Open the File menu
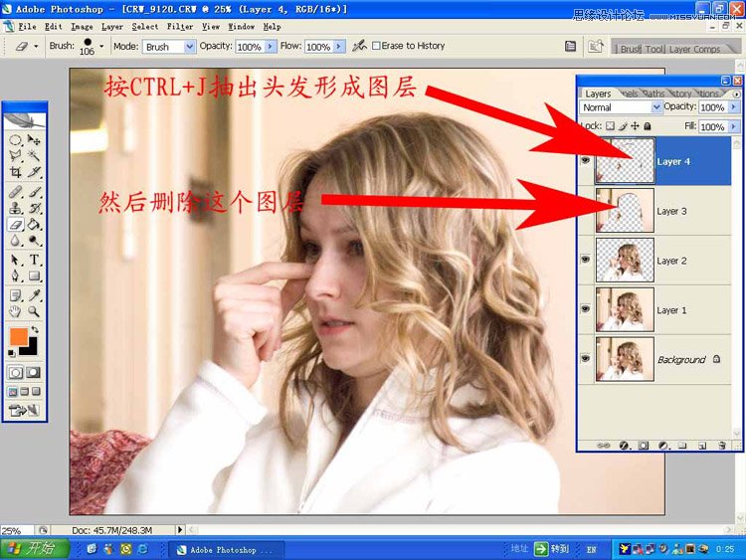Image resolution: width=746 pixels, height=560 pixels. [27, 27]
